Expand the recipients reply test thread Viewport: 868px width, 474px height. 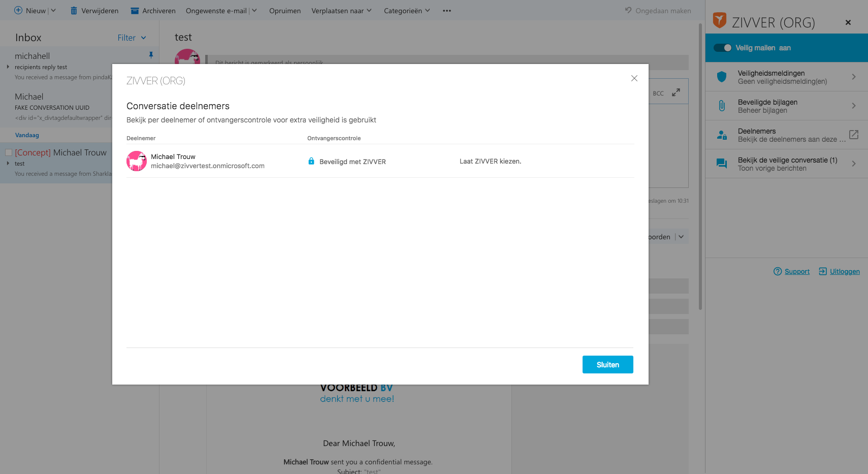point(8,67)
